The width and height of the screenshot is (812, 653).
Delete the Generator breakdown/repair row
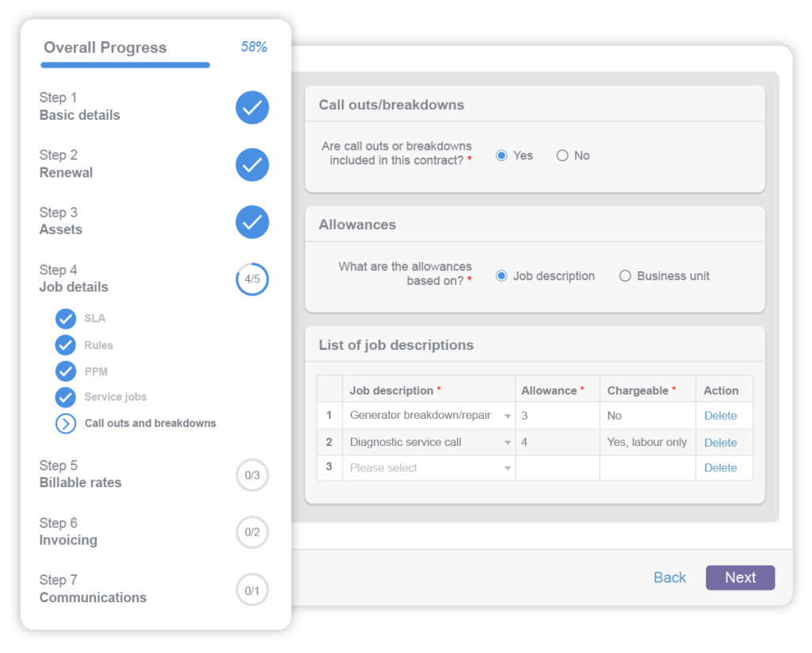coord(720,416)
